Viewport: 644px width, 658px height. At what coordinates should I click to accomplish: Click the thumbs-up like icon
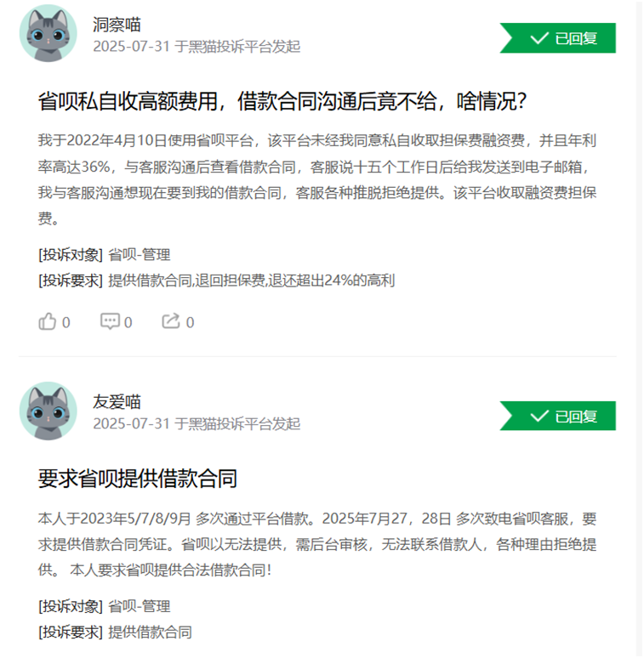tap(47, 322)
